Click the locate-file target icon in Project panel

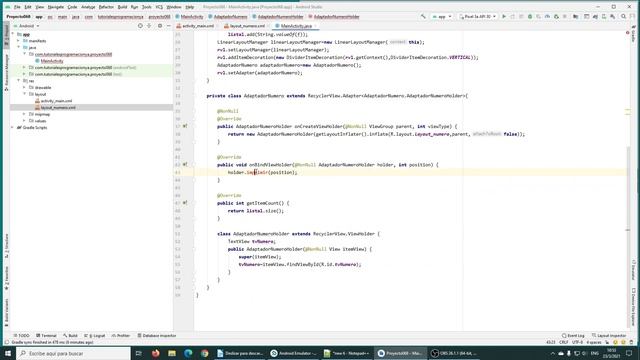140,26
